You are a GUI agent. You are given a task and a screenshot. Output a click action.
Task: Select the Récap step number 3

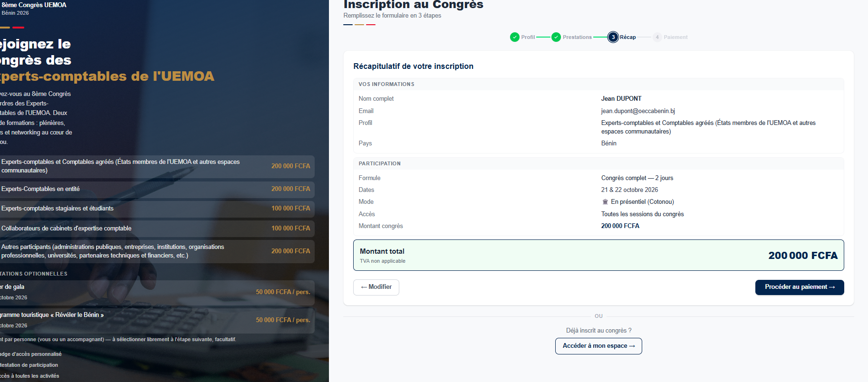click(x=613, y=37)
